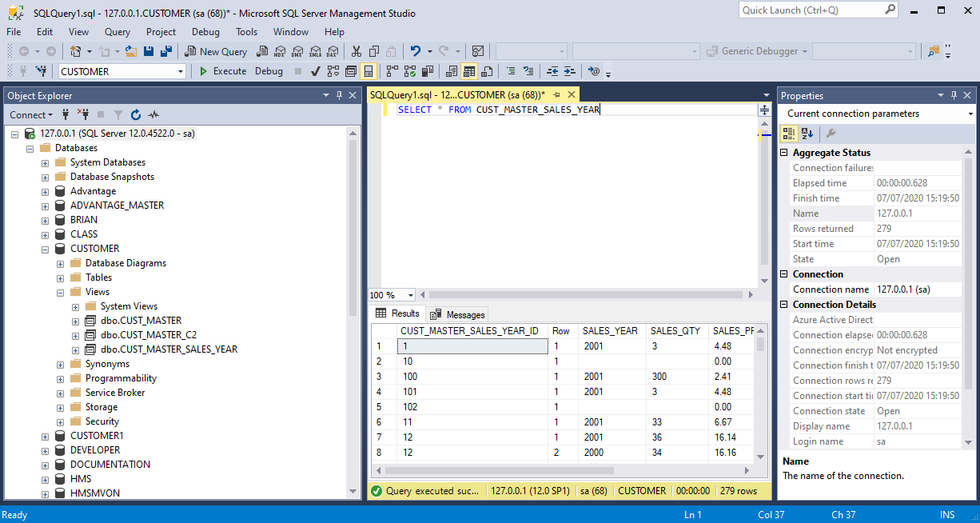Open a new DAX query
This screenshot has width=980, height=523.
pyautogui.click(x=333, y=51)
